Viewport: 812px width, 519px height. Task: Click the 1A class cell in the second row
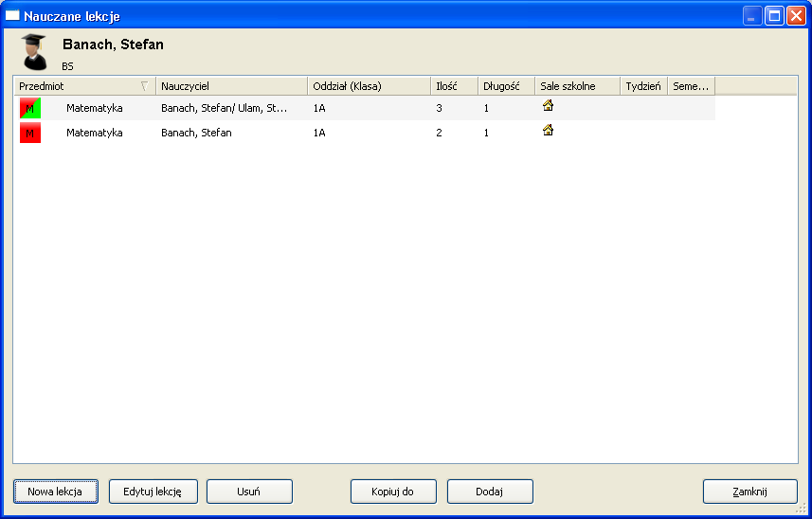(x=319, y=133)
